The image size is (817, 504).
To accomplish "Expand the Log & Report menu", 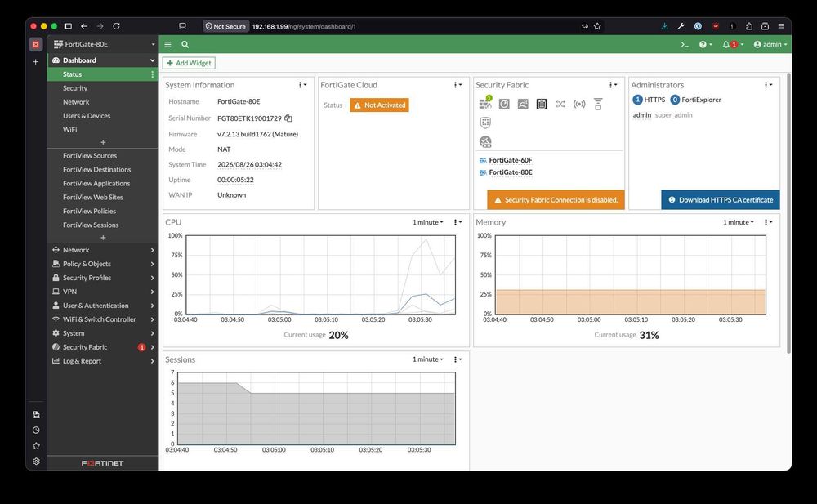I will (x=103, y=361).
